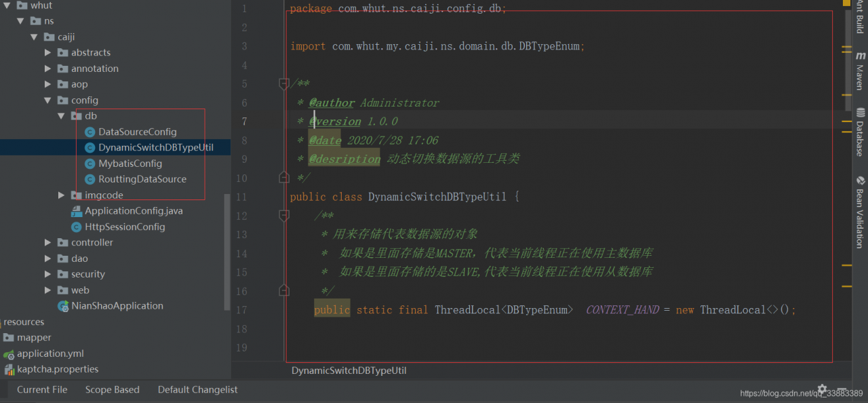Click the class name on line 11
This screenshot has width=868, height=403.
tap(437, 197)
